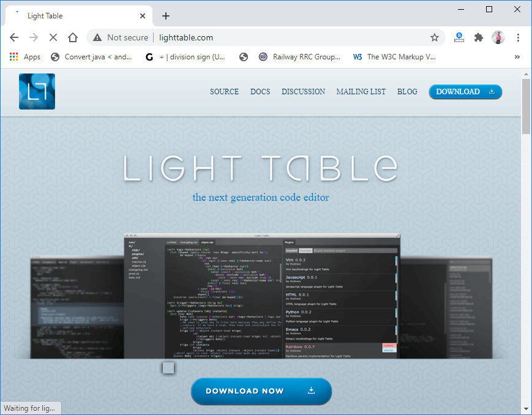Viewport: 532px width, 415px height.
Task: Open the DISCUSSION nav link
Action: click(x=303, y=92)
